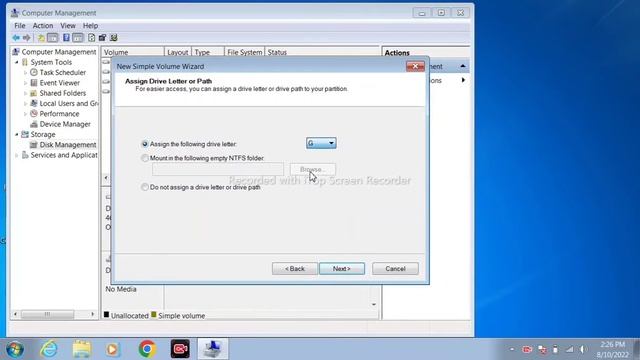640x360 pixels.
Task: Launch Google Chrome from the taskbar
Action: coord(147,349)
